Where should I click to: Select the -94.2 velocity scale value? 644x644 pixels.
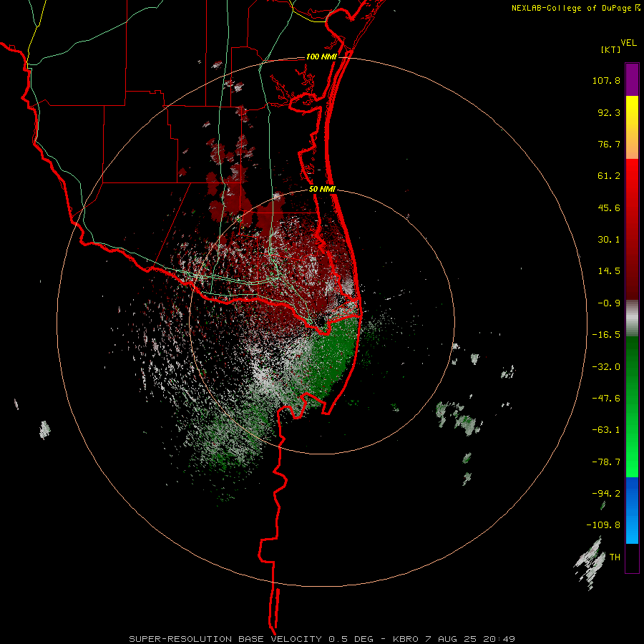[606, 494]
